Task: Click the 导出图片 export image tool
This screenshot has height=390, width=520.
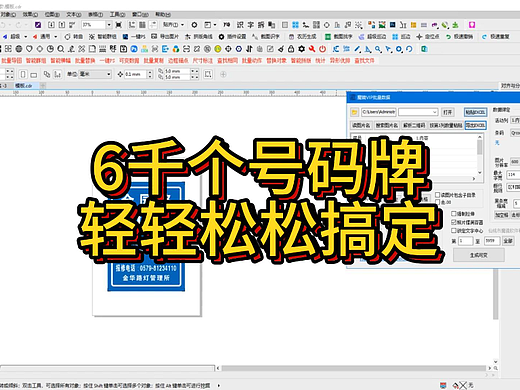Action: pos(165,37)
